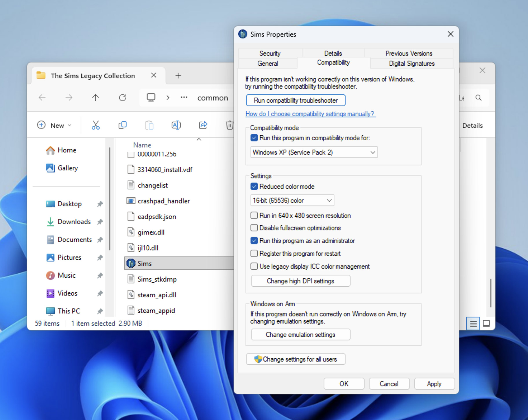Switch to the Digital Signatures tab
The height and width of the screenshot is (420, 528).
pyautogui.click(x=412, y=63)
